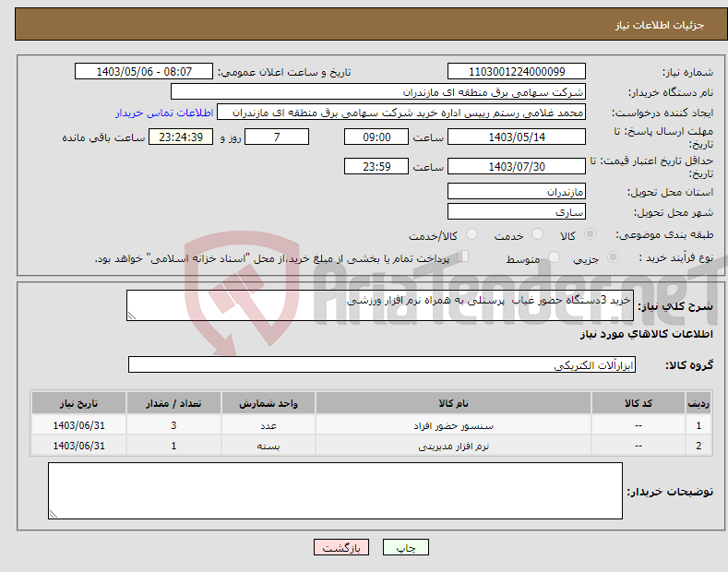Viewport: 728px width, 572px height.
Task: Click the ردیف column header
Action: coord(698,403)
